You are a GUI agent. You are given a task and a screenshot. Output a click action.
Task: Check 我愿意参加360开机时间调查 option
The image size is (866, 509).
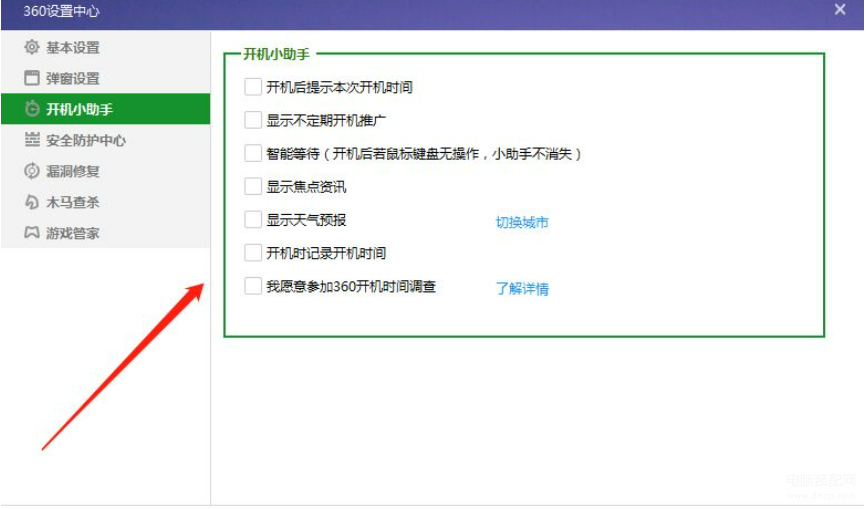253,285
